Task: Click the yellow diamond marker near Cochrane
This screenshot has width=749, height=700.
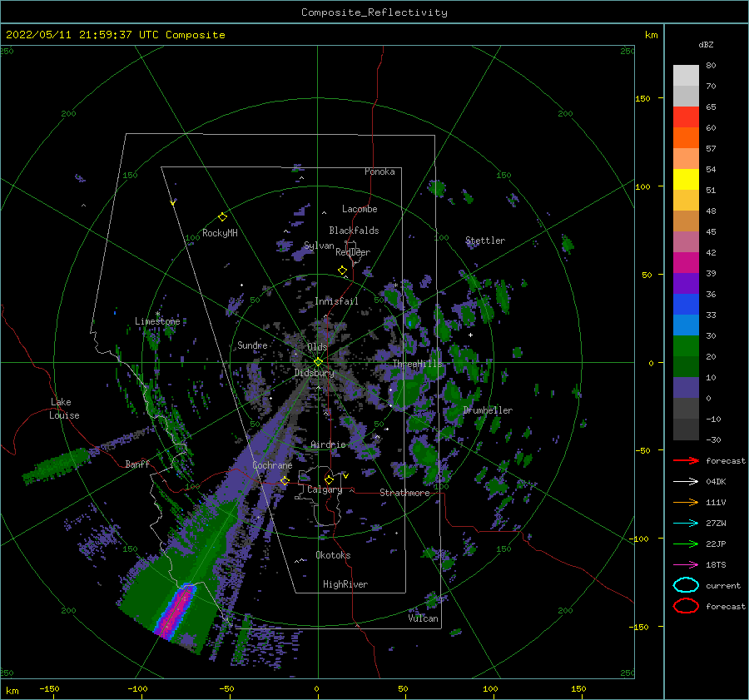Action: click(285, 480)
